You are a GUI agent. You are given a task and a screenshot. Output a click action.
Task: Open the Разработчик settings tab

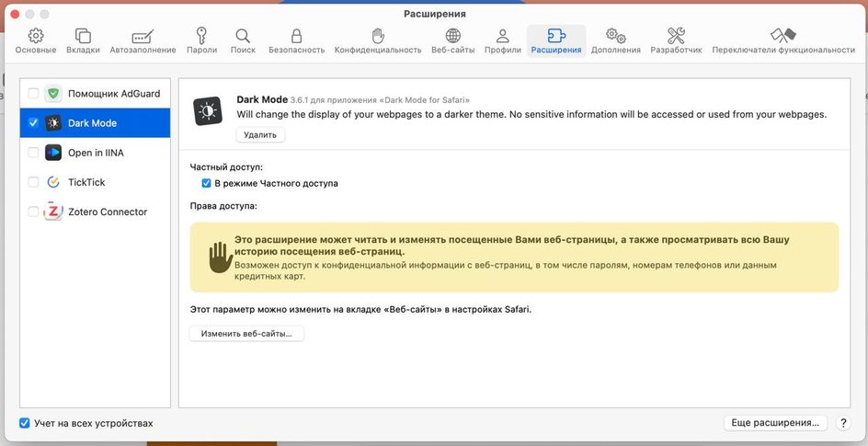[x=676, y=41]
